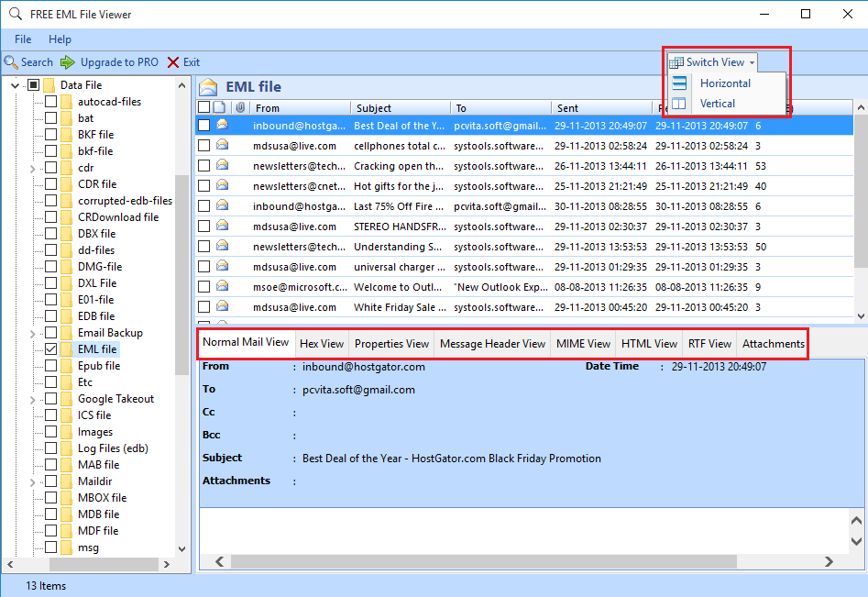Click the Search magnifier icon
Viewport: 868px width, 597px height.
pos(12,61)
